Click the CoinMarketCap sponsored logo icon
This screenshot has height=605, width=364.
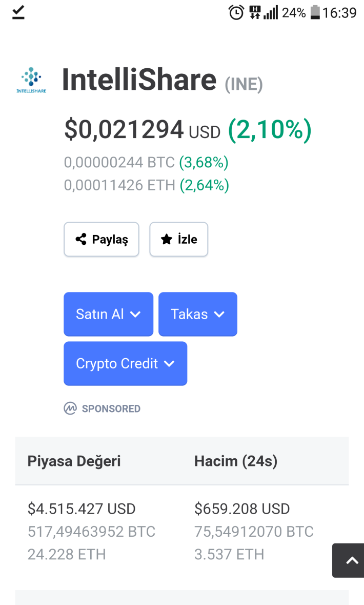(x=70, y=408)
